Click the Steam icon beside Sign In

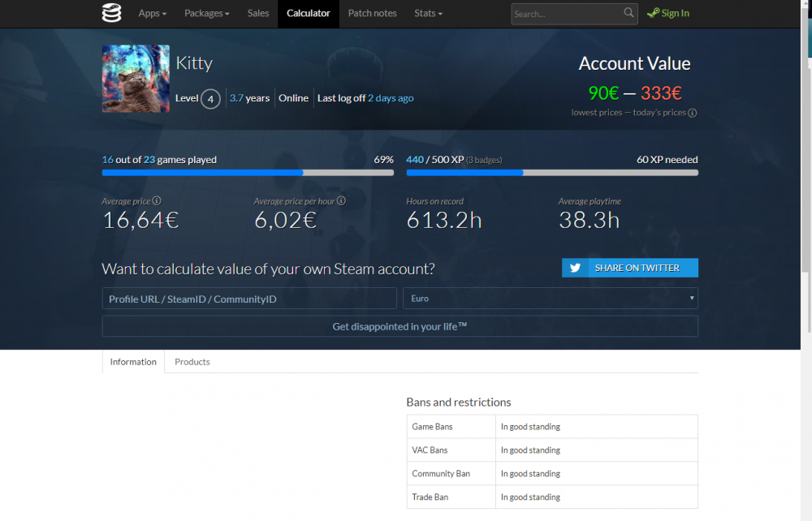click(x=653, y=13)
